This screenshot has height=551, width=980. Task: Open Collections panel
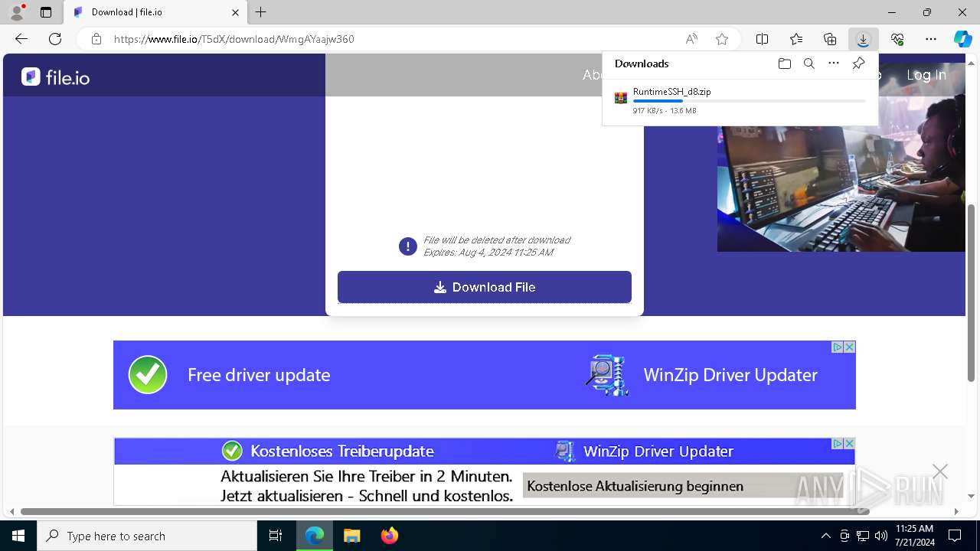coord(830,39)
